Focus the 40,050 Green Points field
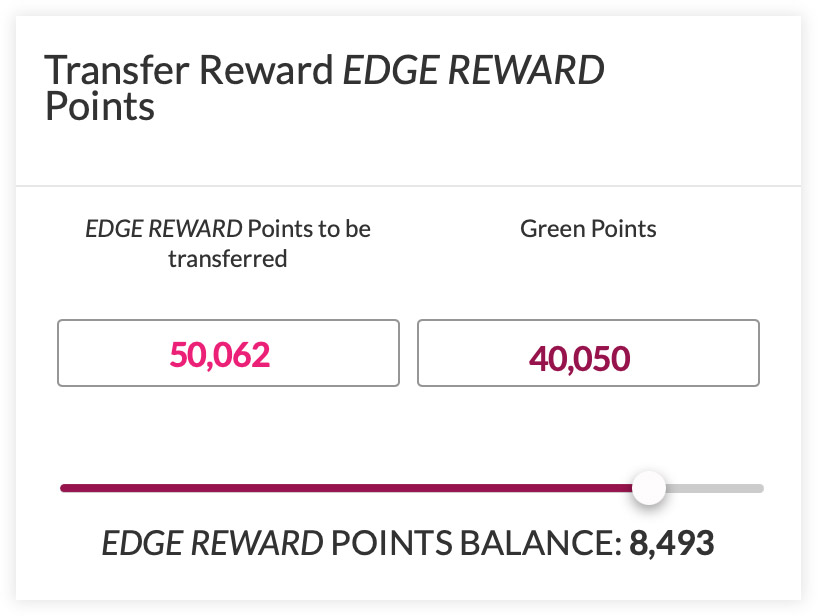Screen dimensions: 822x616 (588, 353)
